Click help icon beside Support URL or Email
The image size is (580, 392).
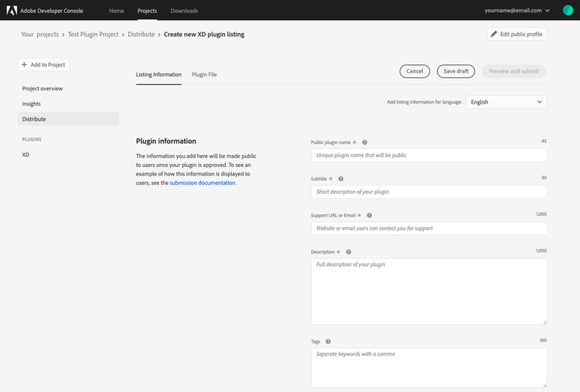[369, 216]
